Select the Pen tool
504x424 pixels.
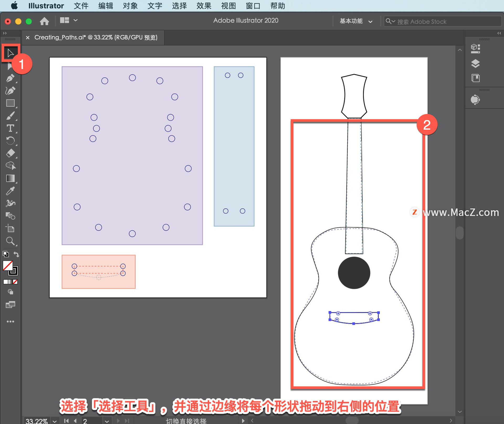pos(10,78)
